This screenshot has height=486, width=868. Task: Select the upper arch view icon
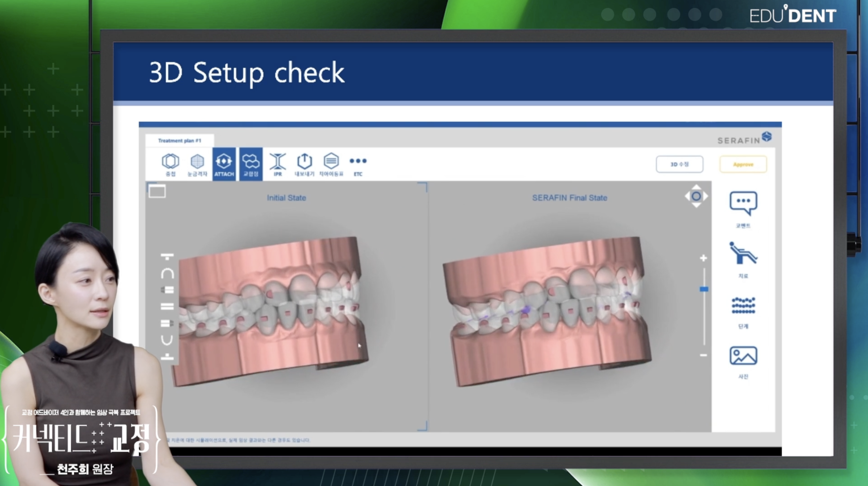[167, 273]
